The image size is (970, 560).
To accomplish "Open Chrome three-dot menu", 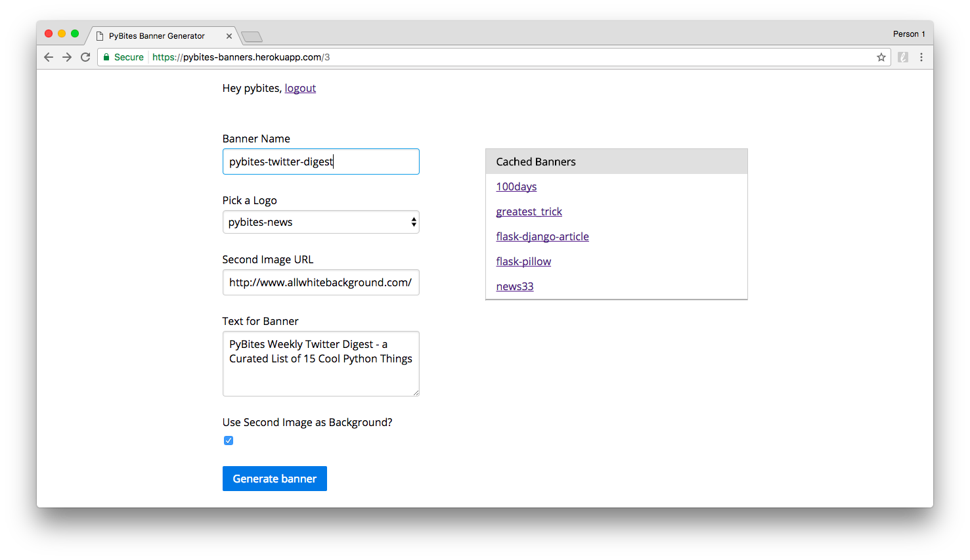I will (x=921, y=57).
